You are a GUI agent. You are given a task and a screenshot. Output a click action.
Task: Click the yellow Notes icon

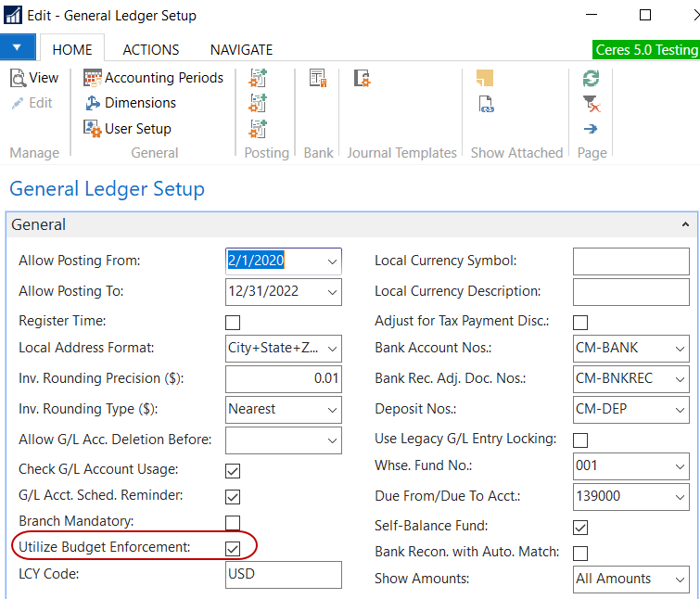(x=485, y=78)
